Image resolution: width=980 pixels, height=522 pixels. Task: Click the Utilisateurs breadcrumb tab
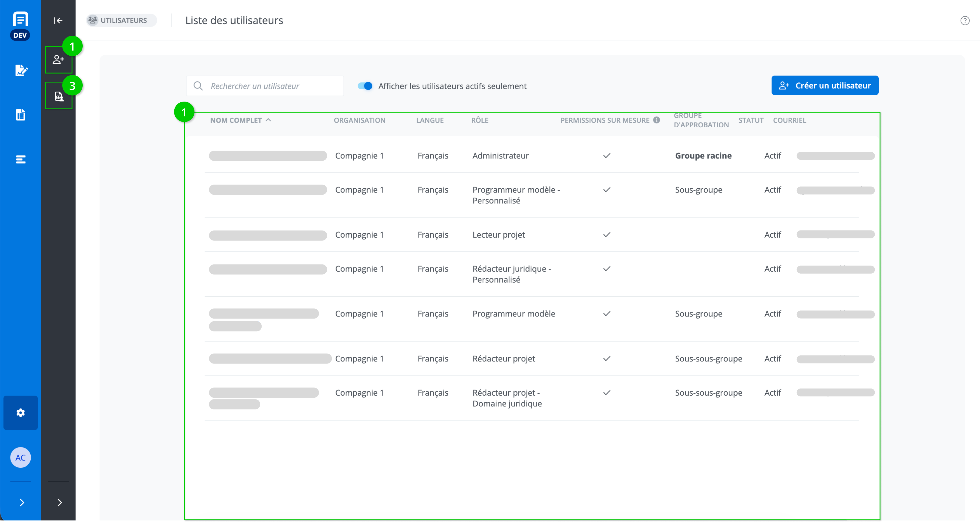tap(121, 20)
